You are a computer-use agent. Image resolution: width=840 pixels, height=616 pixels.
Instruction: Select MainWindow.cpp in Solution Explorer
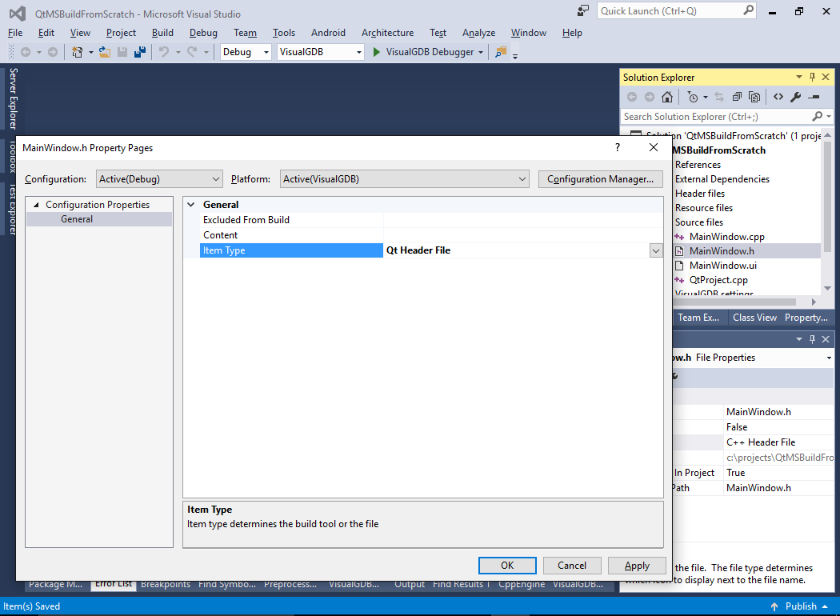pos(726,237)
